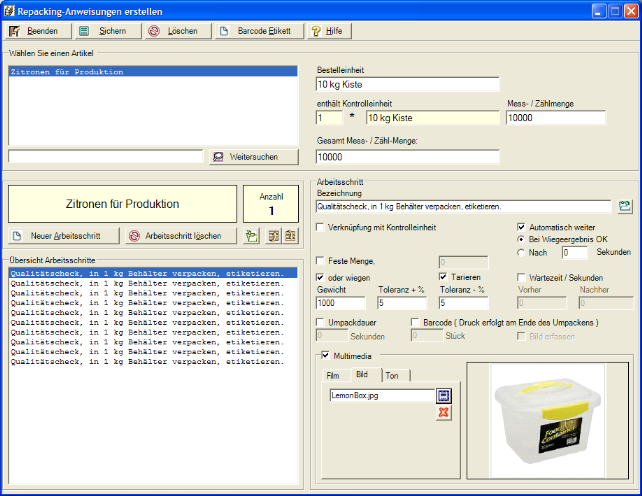This screenshot has width=642, height=496.
Task: Click the move-step-down icon in the step toolbar
Action: pyautogui.click(x=291, y=236)
